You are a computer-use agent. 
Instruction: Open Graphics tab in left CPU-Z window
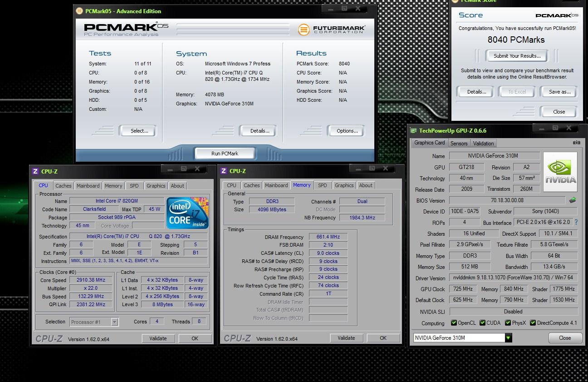click(x=156, y=186)
